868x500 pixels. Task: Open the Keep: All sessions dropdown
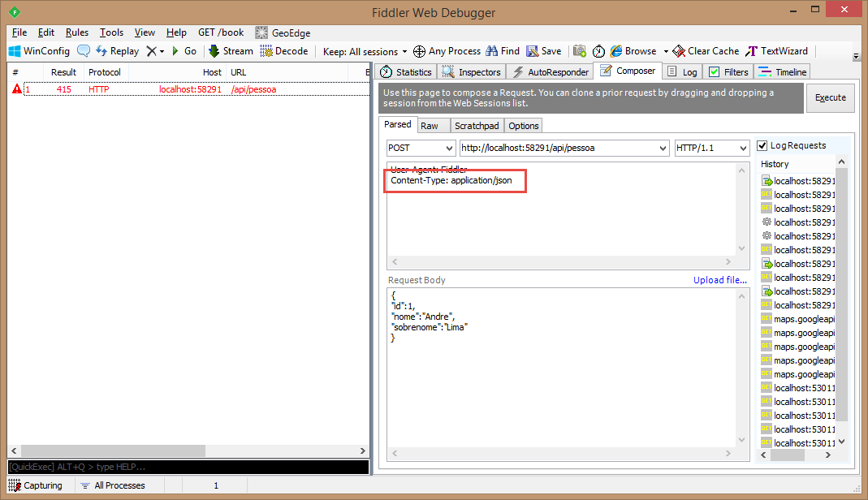click(365, 51)
